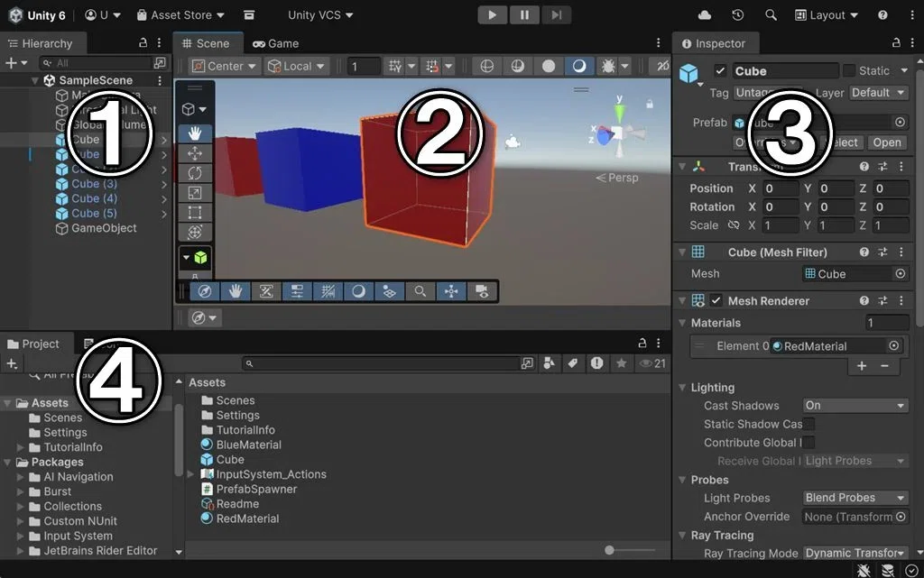The image size is (924, 578).
Task: Open the help question mark in top bar
Action: [882, 15]
